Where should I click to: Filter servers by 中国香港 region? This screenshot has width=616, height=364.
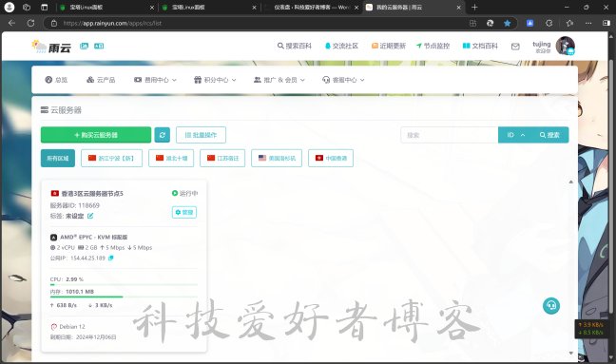(331, 159)
